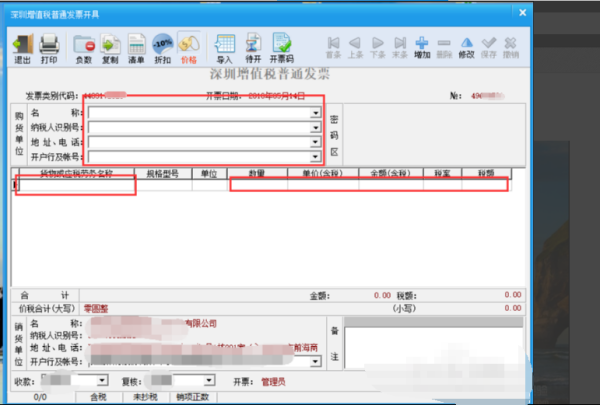
Task: Click the 零圆整 amount in words
Action: click(96, 309)
